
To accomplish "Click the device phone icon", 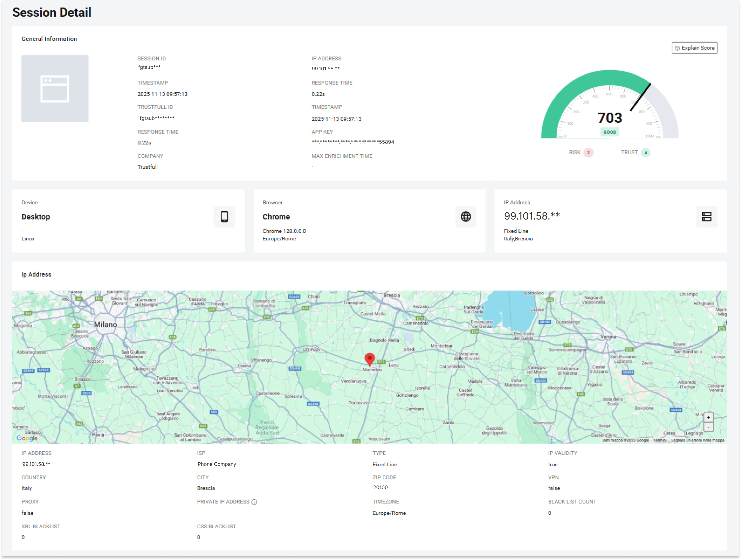I will pyautogui.click(x=224, y=217).
